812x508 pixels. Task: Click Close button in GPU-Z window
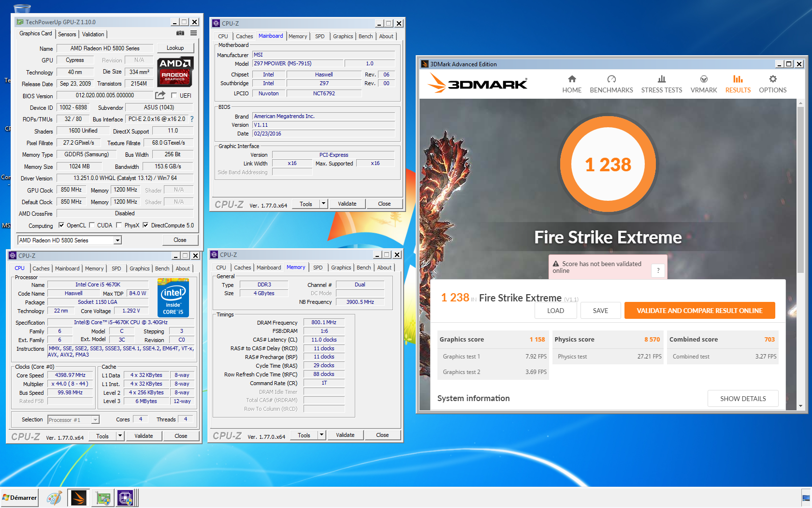click(180, 240)
